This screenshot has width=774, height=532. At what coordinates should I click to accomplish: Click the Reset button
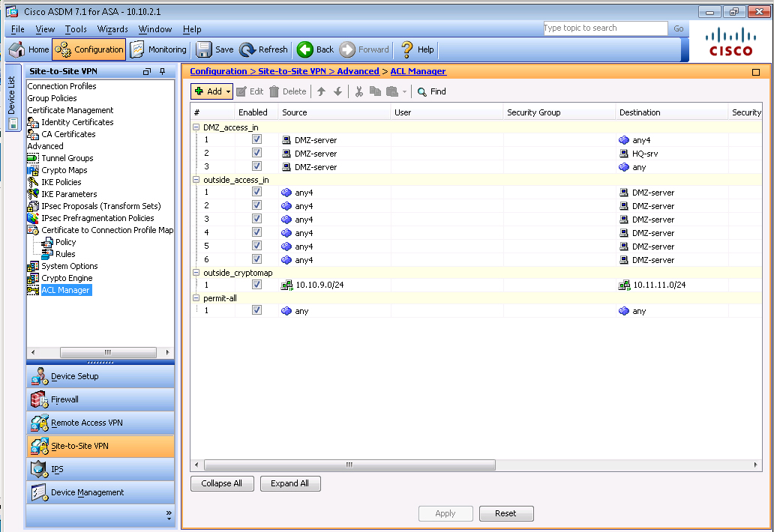tap(505, 513)
